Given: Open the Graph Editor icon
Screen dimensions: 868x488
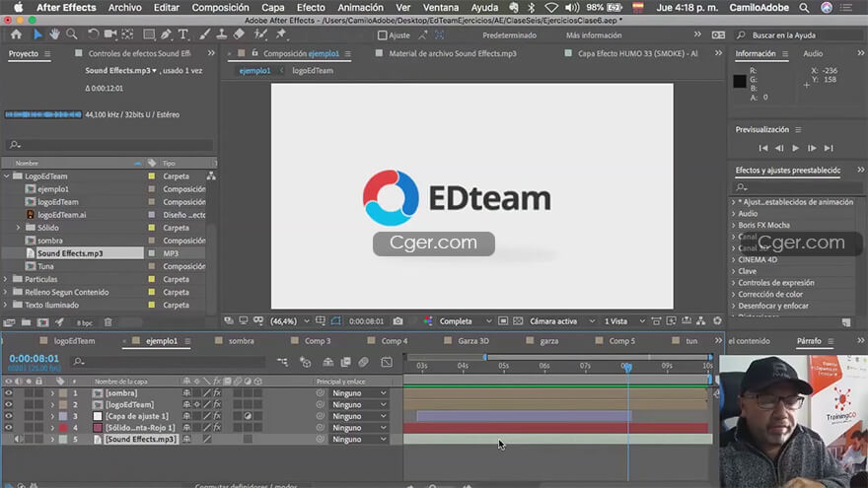Looking at the screenshot, I should click(387, 362).
